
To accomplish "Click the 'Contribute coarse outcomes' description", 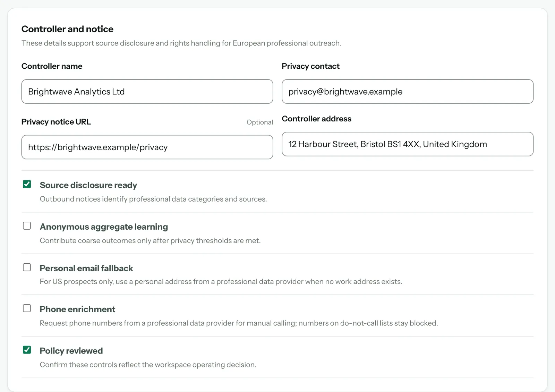I will point(150,241).
